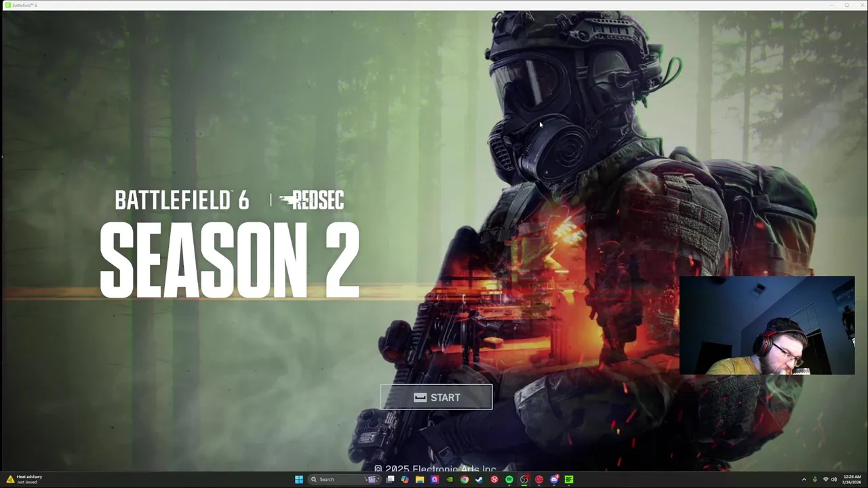Switch to OBS Studio in the taskbar
This screenshot has width=868, height=488.
[x=524, y=480]
